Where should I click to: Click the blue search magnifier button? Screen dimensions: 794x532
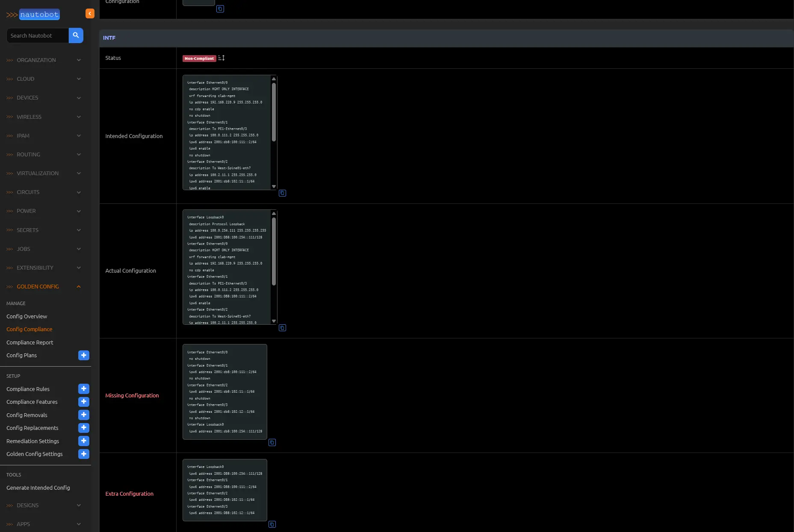(x=76, y=35)
